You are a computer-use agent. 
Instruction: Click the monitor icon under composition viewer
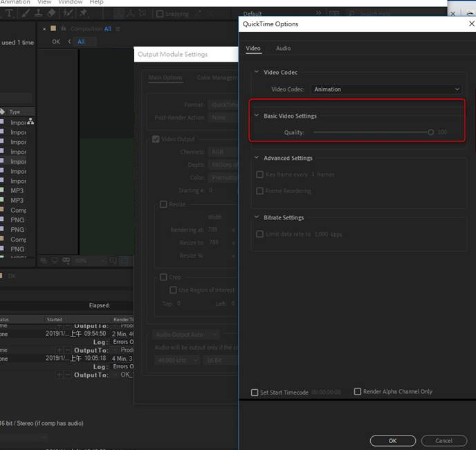(x=55, y=260)
